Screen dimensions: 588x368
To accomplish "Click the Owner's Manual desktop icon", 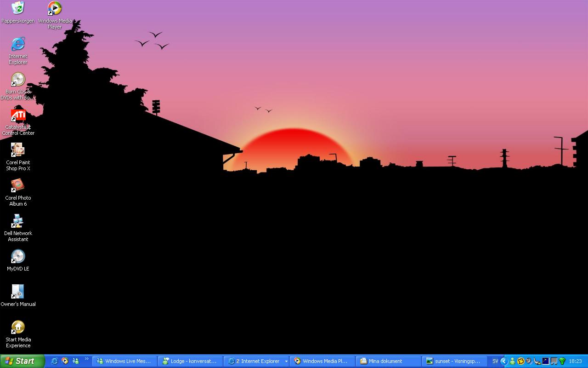I will (x=18, y=292).
